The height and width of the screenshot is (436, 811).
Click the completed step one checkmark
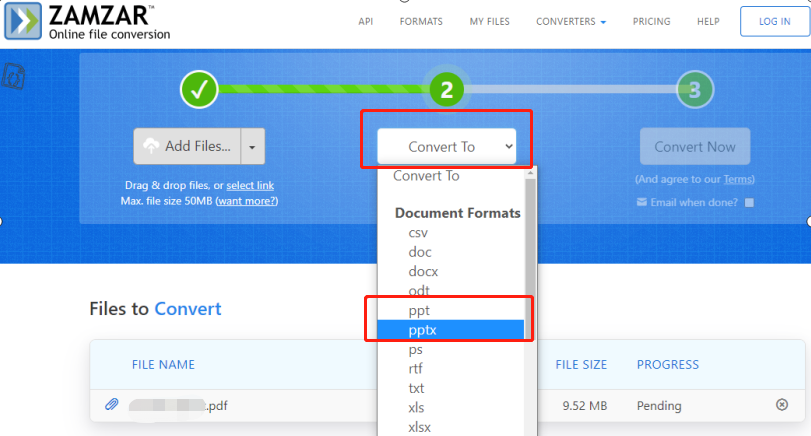[199, 89]
